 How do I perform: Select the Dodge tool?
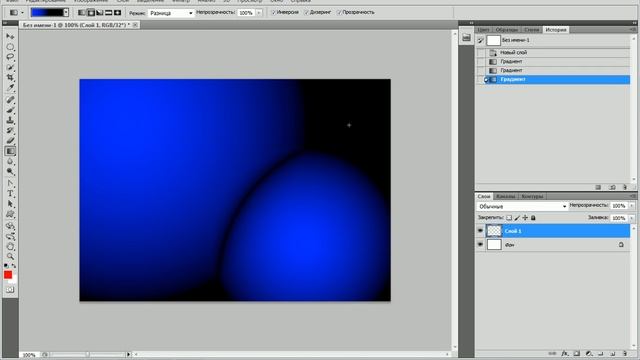[x=10, y=171]
